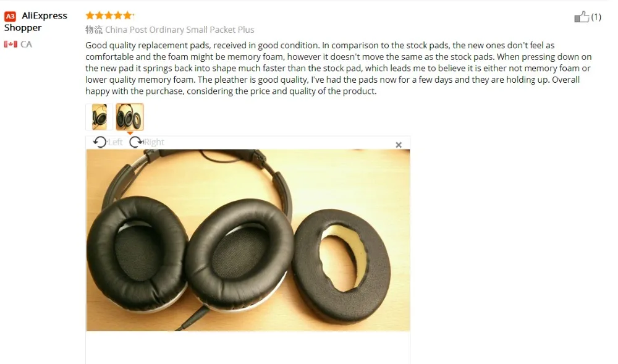This screenshot has width=618, height=364.
Task: Rotate the photo using the right arrow icon
Action: point(136,142)
